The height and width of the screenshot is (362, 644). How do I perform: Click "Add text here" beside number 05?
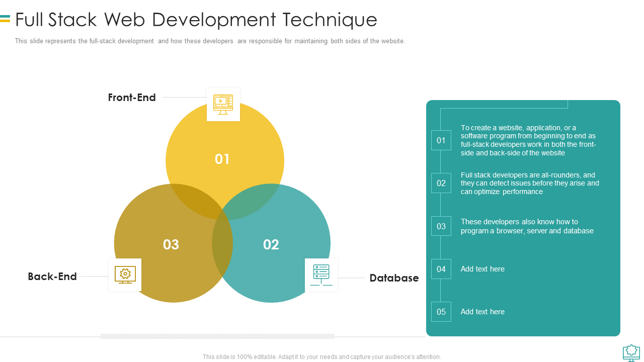(x=482, y=312)
